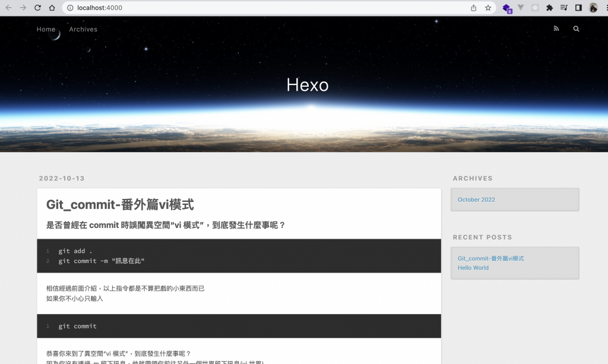Image resolution: width=608 pixels, height=364 pixels.
Task: Open the media control playlist icon
Action: (564, 8)
